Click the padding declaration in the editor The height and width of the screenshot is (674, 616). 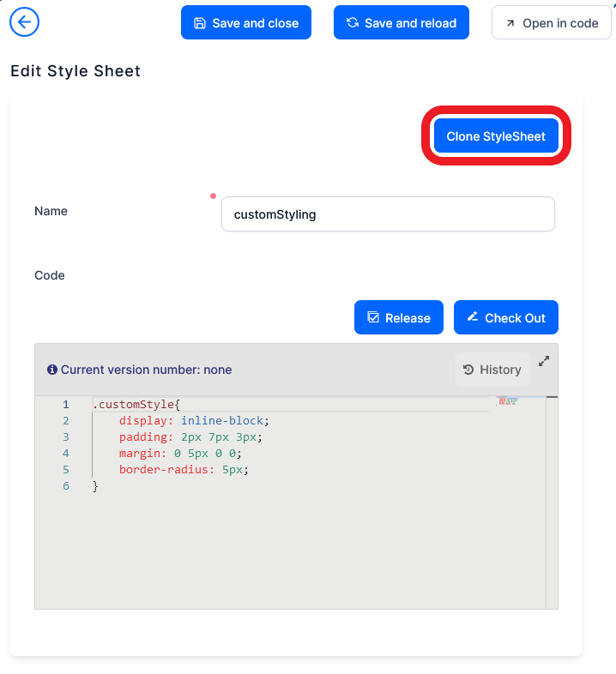(x=190, y=437)
